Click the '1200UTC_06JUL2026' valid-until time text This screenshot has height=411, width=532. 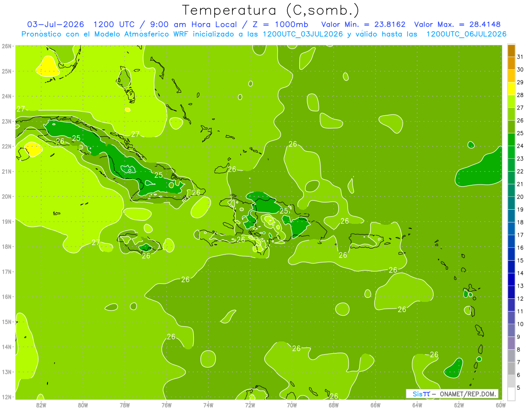pos(466,34)
